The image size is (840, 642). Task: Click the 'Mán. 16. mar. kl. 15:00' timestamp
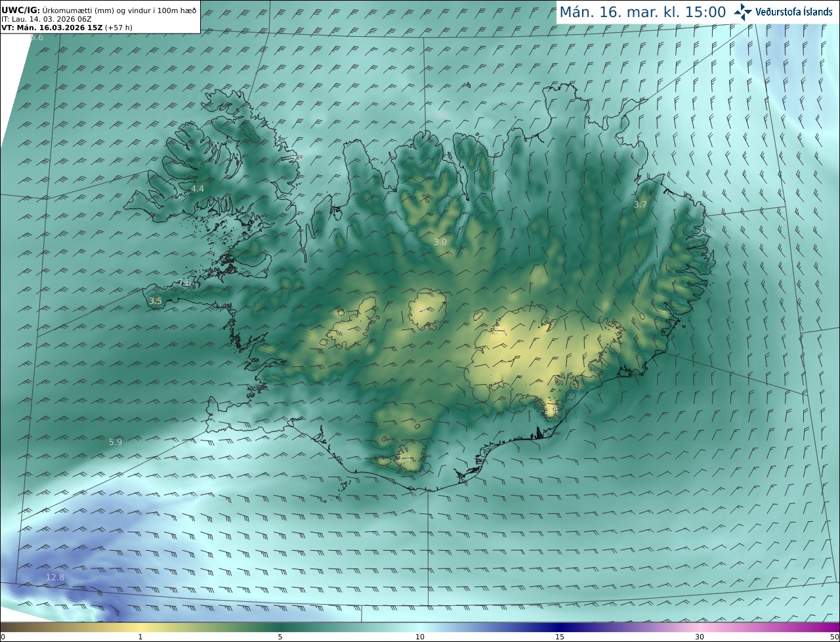point(642,12)
